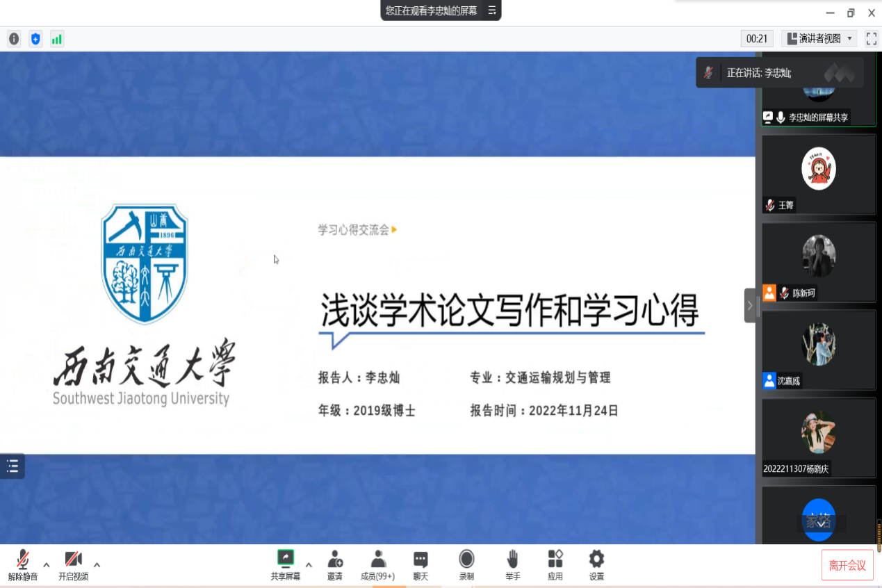Open the 聊天 chat panel
This screenshot has height=588, width=882.
(x=420, y=564)
